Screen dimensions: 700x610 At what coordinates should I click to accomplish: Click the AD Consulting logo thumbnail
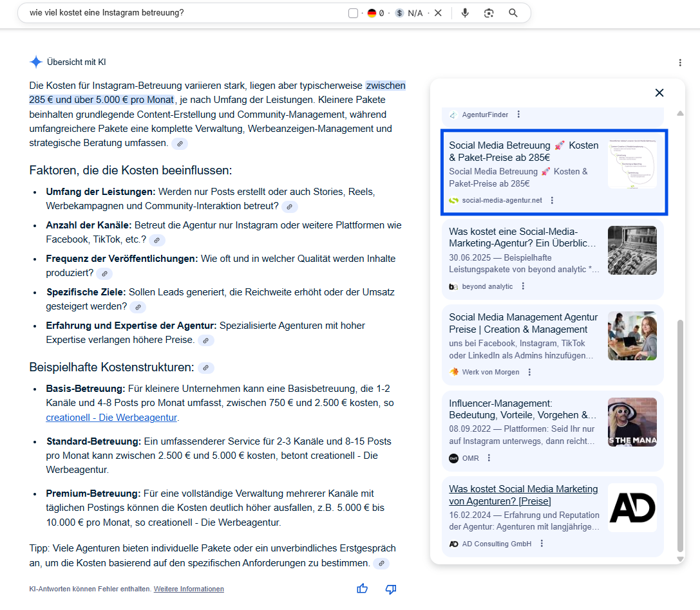click(632, 507)
